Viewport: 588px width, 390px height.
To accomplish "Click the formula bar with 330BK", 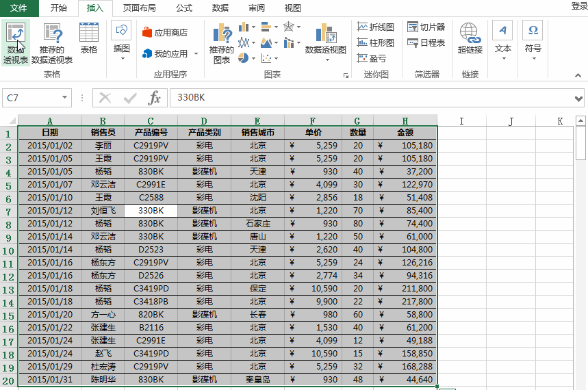I will tap(371, 98).
